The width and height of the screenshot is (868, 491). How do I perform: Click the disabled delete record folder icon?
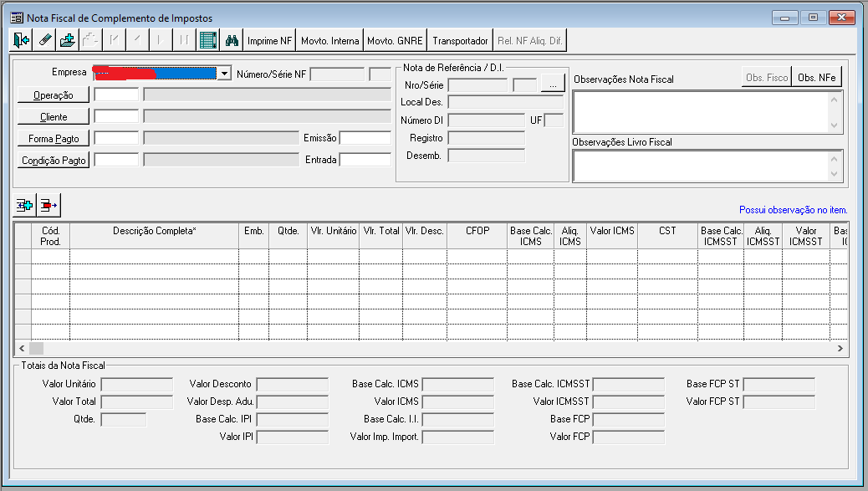point(91,40)
